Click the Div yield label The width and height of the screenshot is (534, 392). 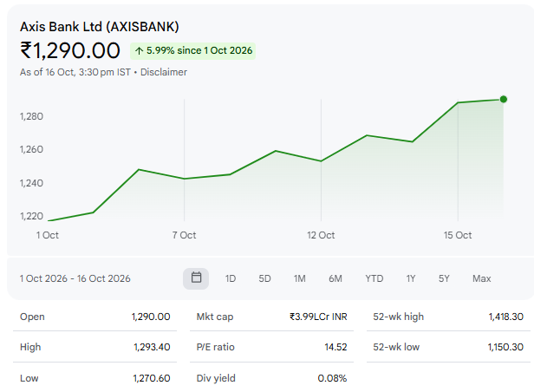(216, 378)
